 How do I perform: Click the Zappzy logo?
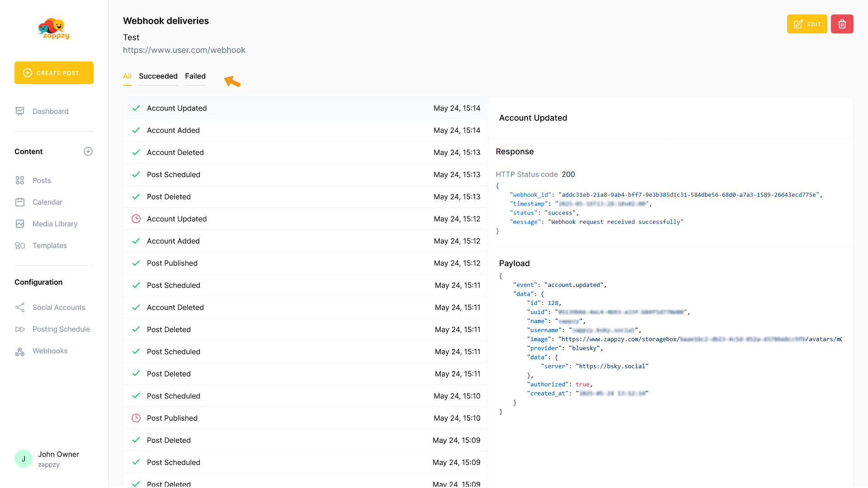pyautogui.click(x=54, y=28)
